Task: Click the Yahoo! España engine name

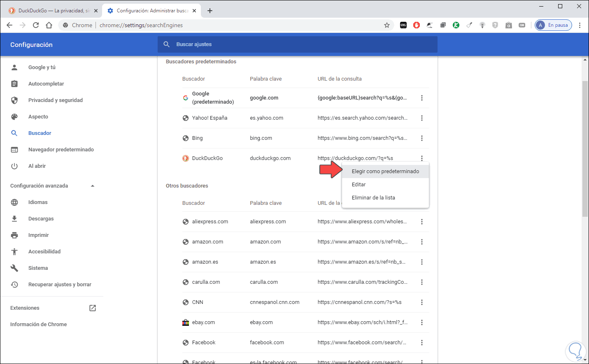Action: tap(210, 118)
